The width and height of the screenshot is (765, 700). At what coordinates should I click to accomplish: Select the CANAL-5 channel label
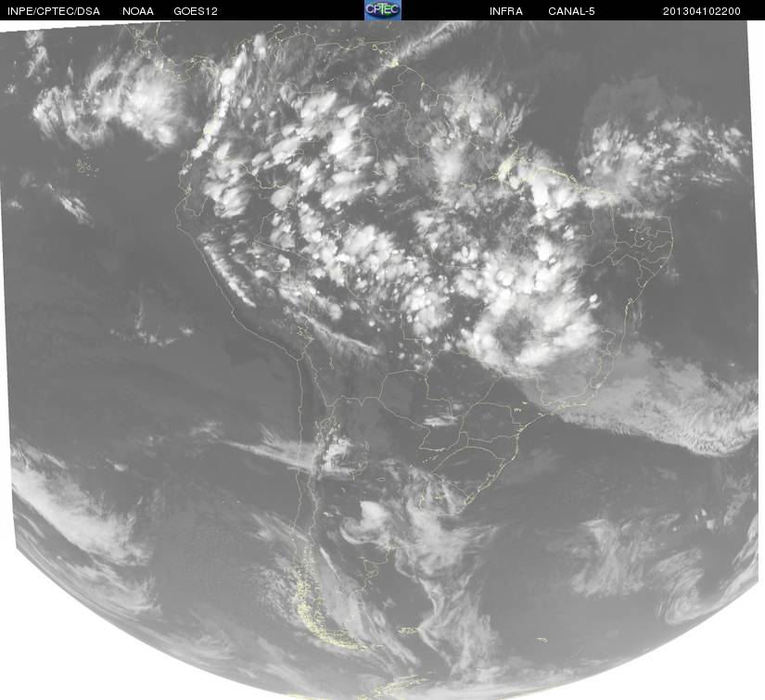pyautogui.click(x=571, y=11)
